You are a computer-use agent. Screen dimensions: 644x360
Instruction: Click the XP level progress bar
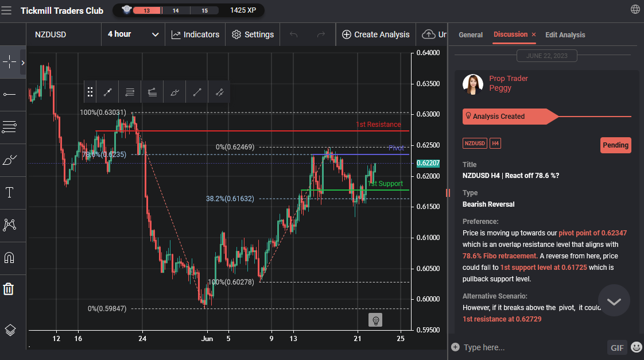[176, 10]
